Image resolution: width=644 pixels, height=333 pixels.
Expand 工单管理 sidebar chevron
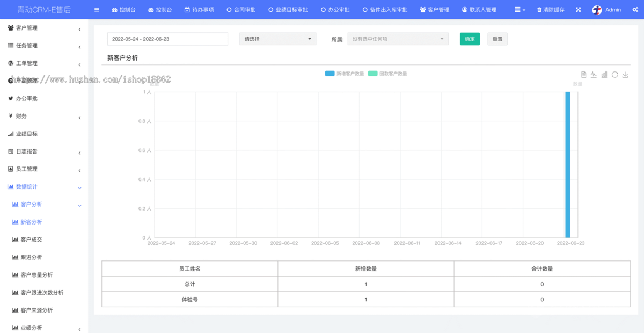[x=79, y=65]
